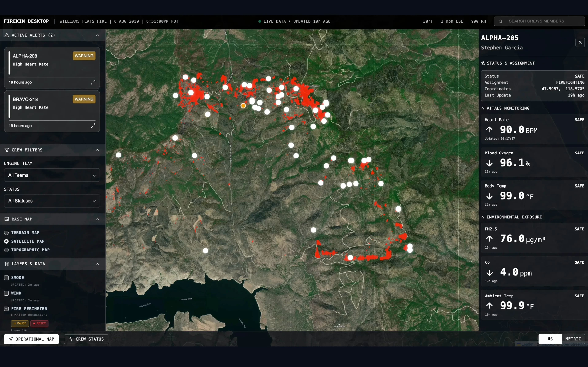
Task: Expand the BRAVO-218 alert card icon
Action: (x=93, y=125)
